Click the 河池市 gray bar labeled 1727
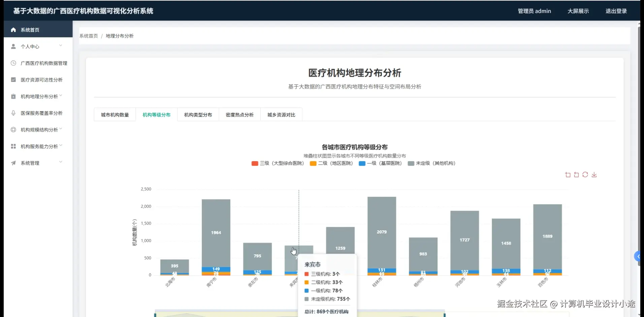The height and width of the screenshot is (317, 644). (x=464, y=240)
